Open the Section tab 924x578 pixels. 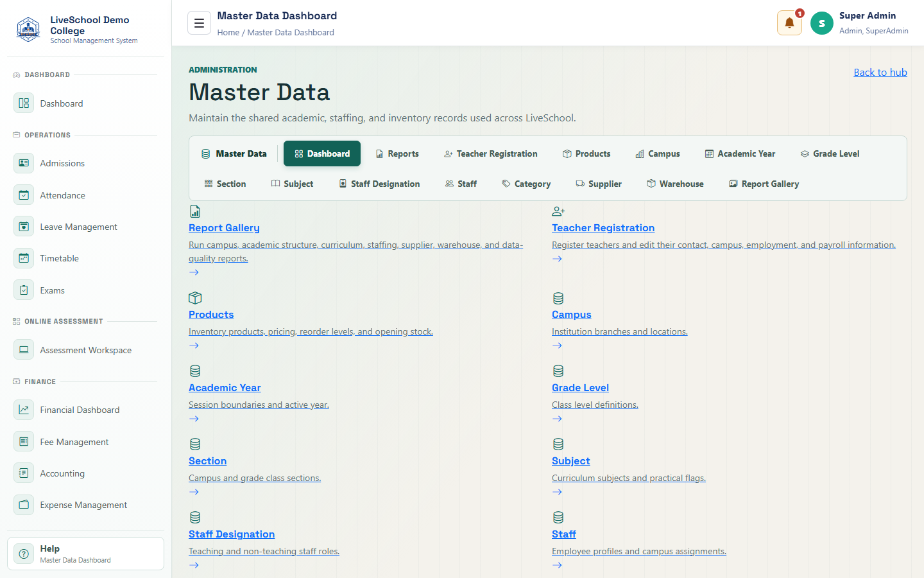(225, 184)
